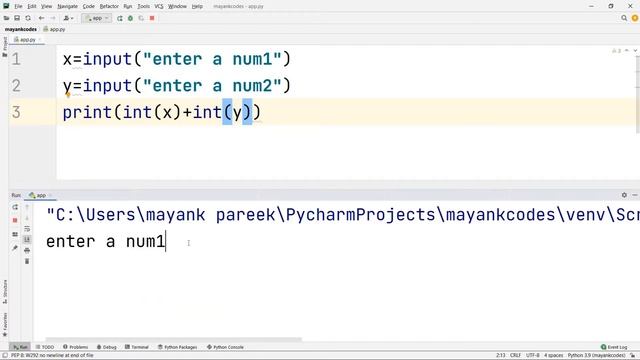Click the Rerun icon in Run panel

point(15,207)
